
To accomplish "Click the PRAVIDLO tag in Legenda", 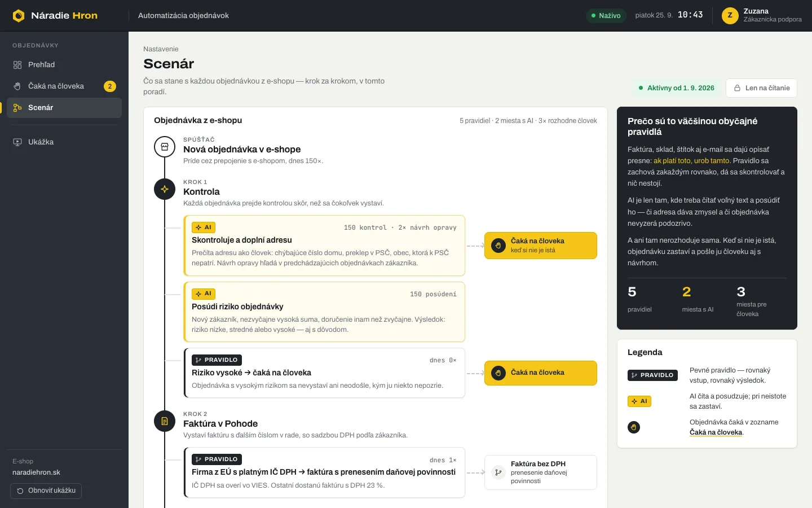I will pyautogui.click(x=652, y=375).
